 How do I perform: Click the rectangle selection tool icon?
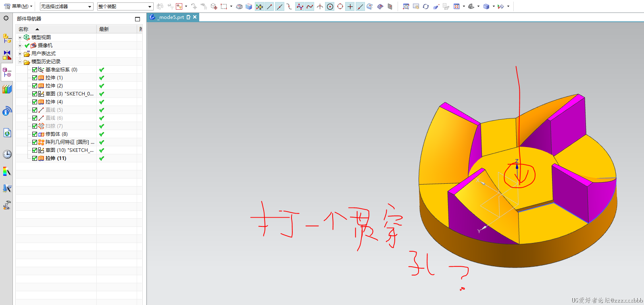[x=224, y=6]
